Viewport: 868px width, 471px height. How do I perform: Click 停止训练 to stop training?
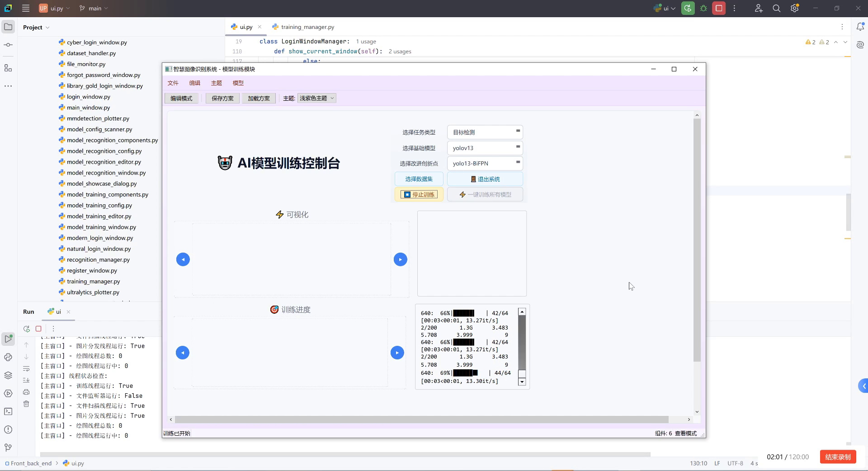(x=418, y=194)
